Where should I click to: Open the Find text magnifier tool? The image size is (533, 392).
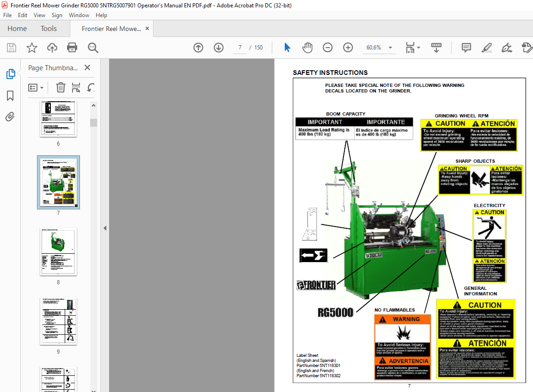[93, 48]
